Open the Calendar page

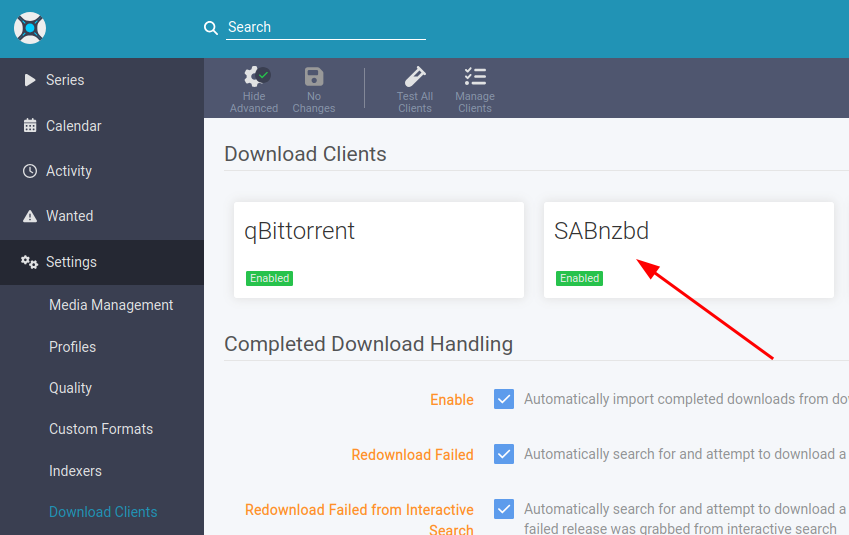point(74,126)
